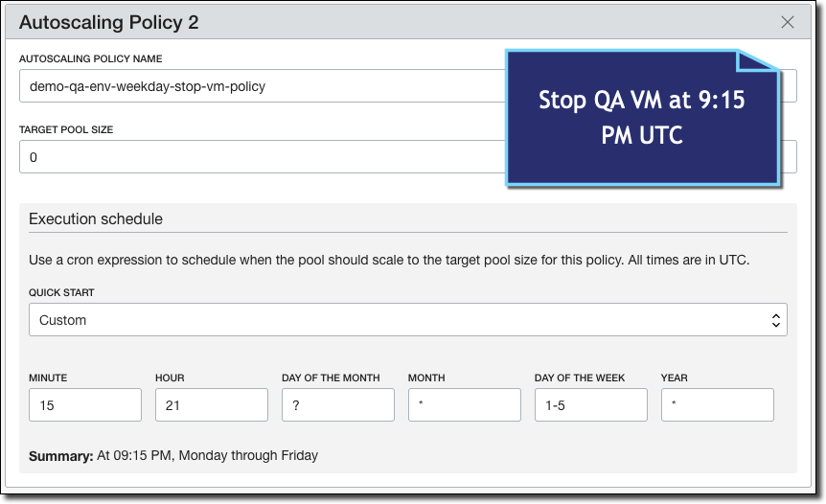Select the Year cron field
Image resolution: width=826 pixels, height=504 pixels.
(x=718, y=405)
